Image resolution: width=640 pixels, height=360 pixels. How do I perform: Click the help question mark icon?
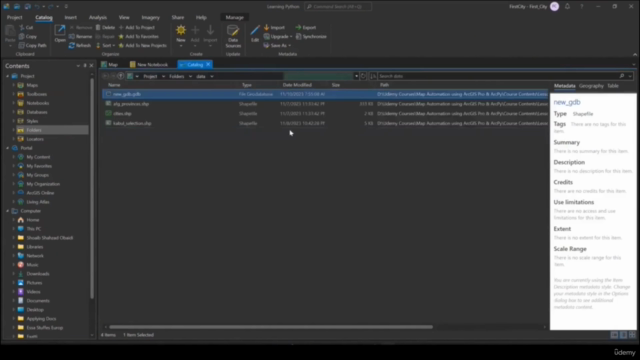click(x=582, y=7)
